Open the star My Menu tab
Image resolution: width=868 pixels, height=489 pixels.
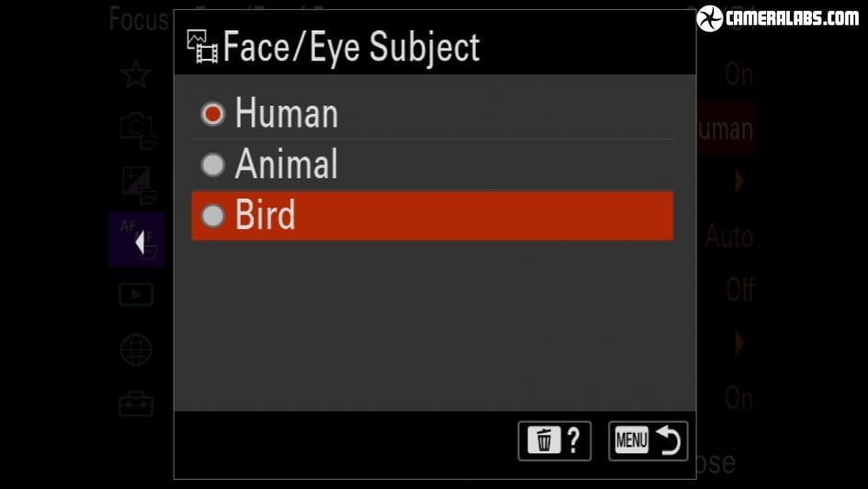click(136, 74)
